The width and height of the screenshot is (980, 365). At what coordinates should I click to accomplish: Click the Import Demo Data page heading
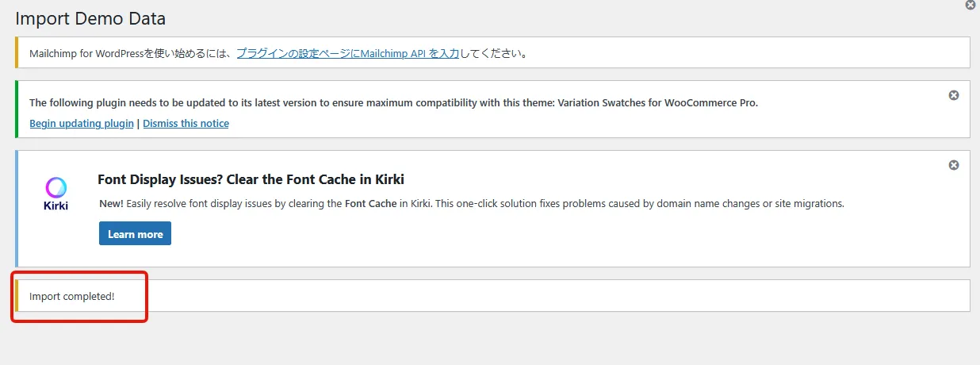90,17
